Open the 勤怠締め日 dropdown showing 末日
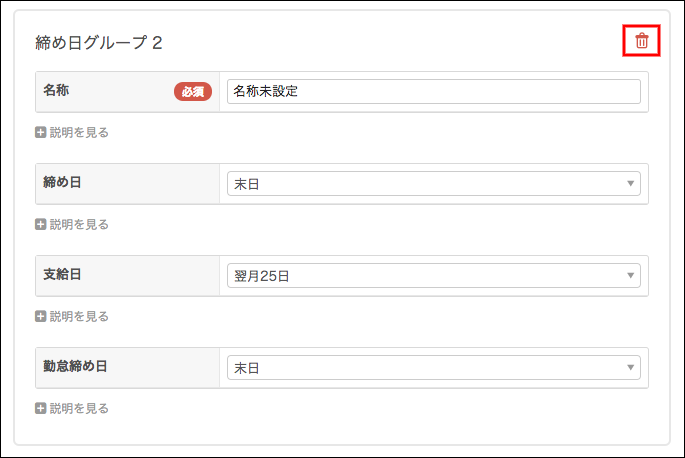 coord(434,368)
